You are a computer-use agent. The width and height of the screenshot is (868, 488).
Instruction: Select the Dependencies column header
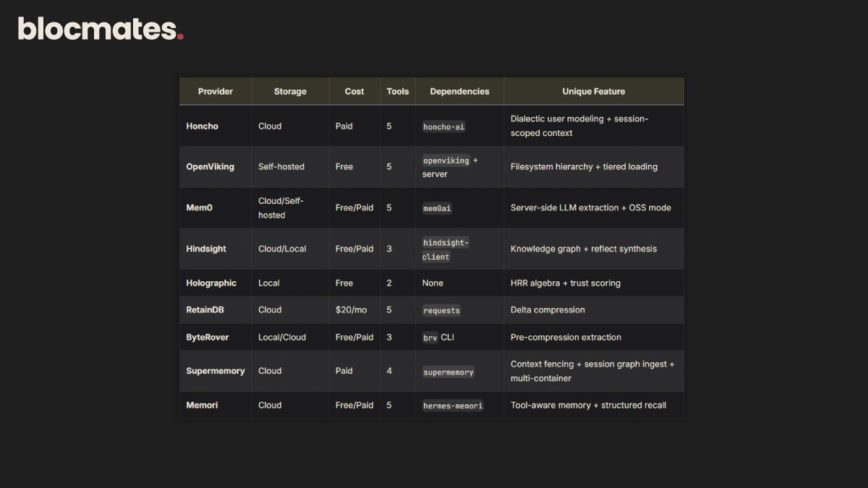point(459,92)
